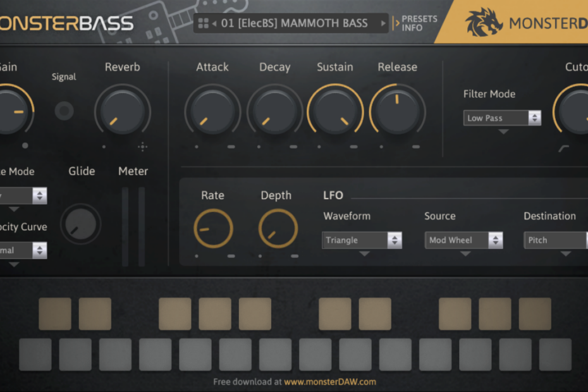
Task: Open the INFO view
Action: (x=412, y=28)
